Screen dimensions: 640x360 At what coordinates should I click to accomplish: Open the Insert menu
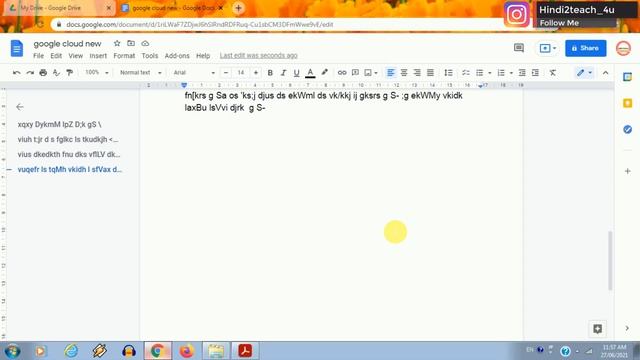tap(98, 56)
